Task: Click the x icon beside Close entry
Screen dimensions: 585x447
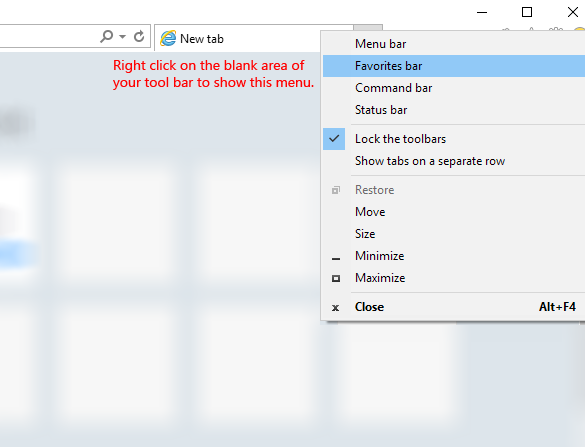Action: click(x=335, y=308)
